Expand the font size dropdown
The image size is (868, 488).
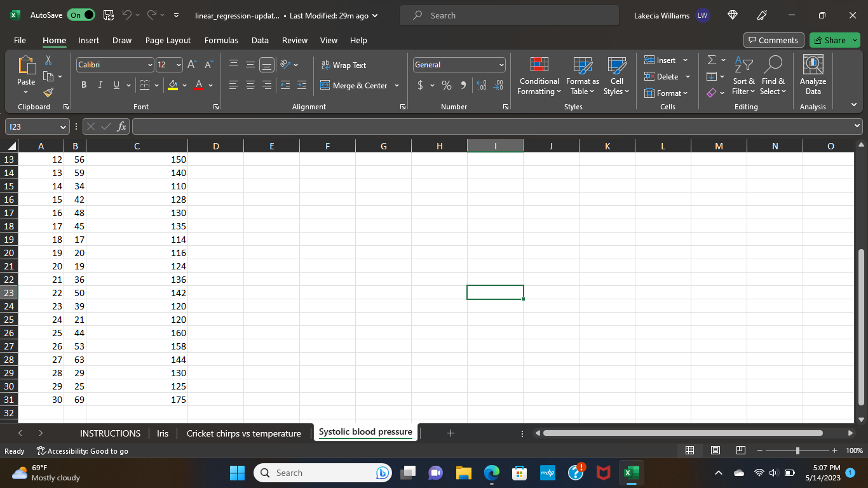coord(179,65)
